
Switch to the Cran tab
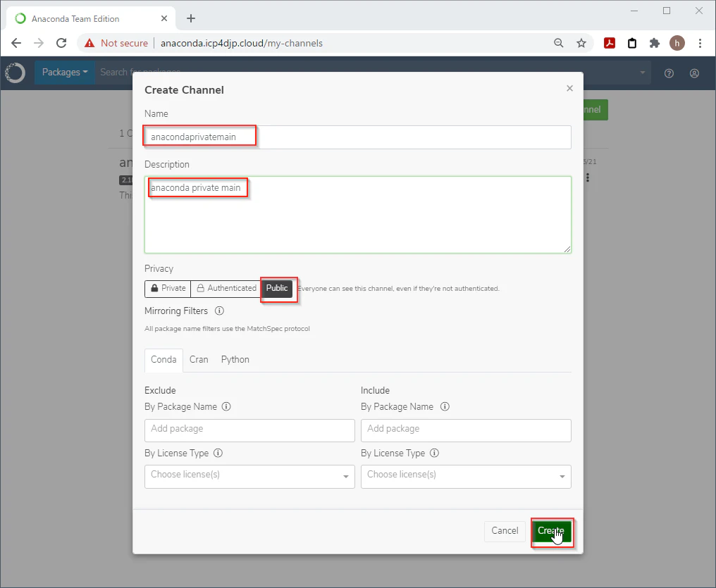point(199,359)
